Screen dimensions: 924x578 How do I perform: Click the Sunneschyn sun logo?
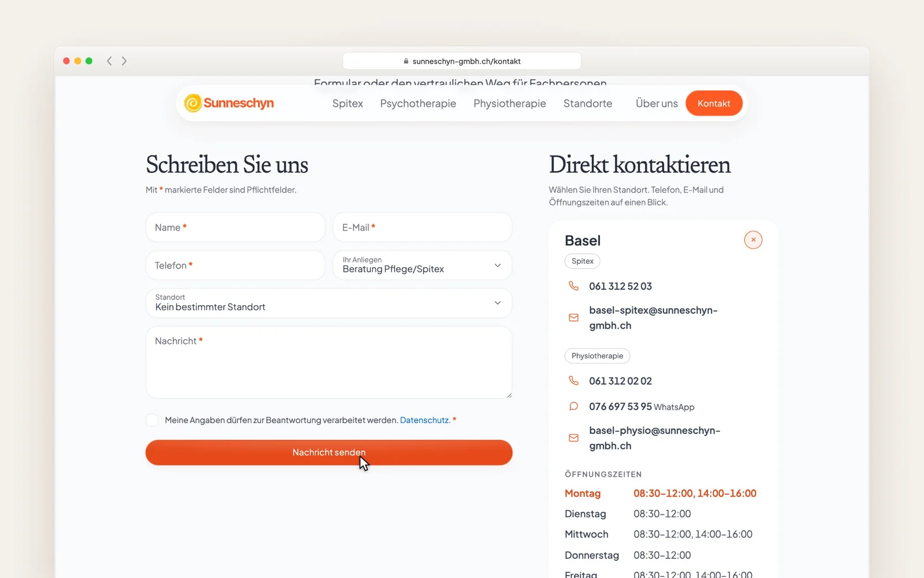193,103
